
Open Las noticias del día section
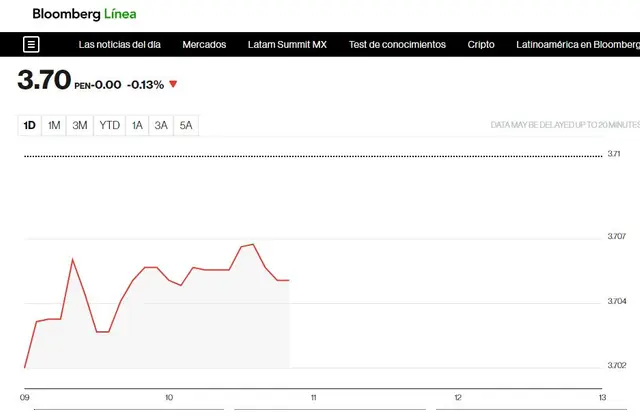pyautogui.click(x=119, y=45)
